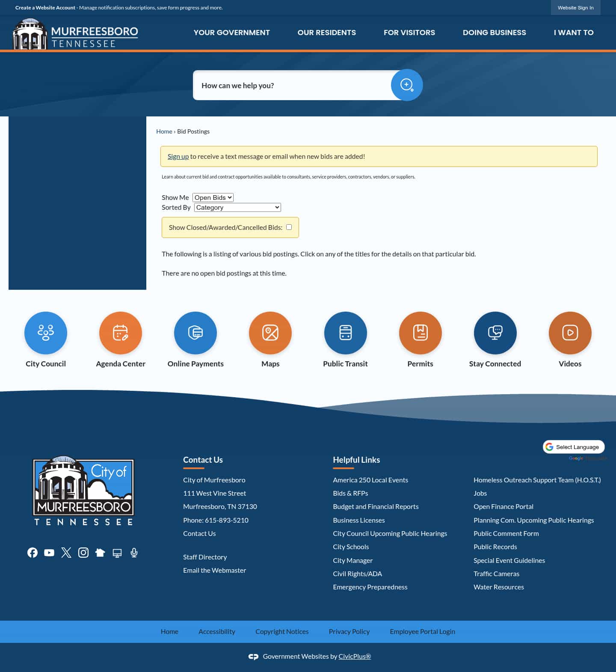Visit the Instagram icon
This screenshot has width=616, height=672.
pos(83,553)
